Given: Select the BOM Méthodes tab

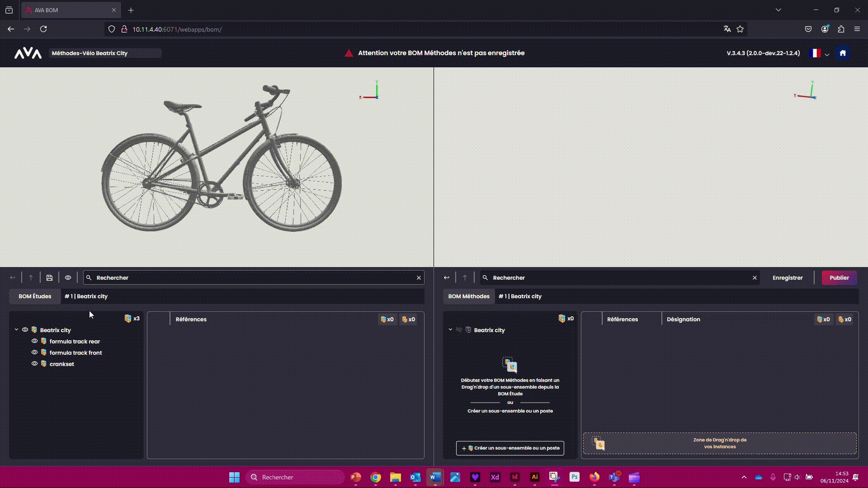Looking at the screenshot, I should click(469, 296).
